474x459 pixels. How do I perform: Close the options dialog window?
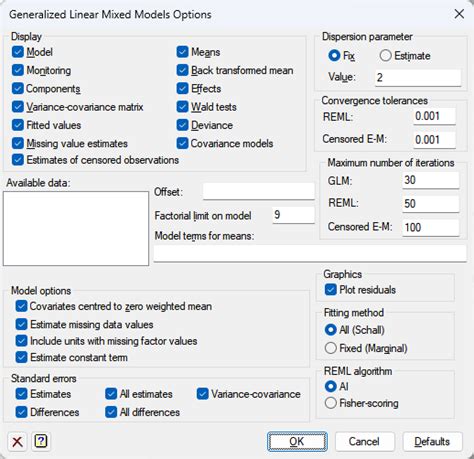[459, 14]
